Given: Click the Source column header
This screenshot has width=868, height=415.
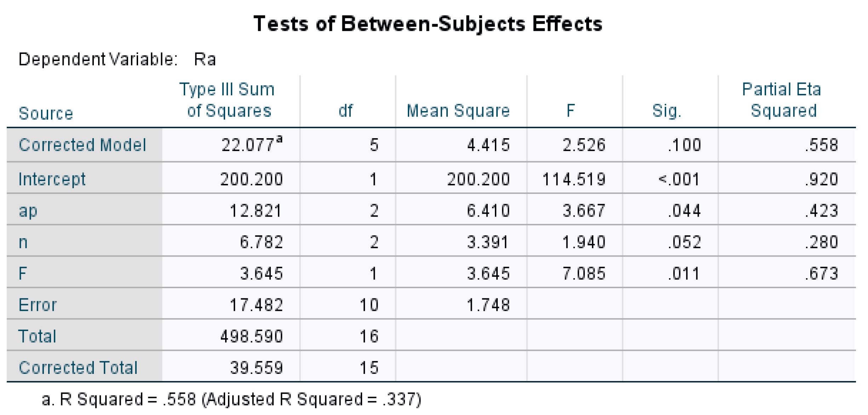Looking at the screenshot, I should pyautogui.click(x=46, y=113).
